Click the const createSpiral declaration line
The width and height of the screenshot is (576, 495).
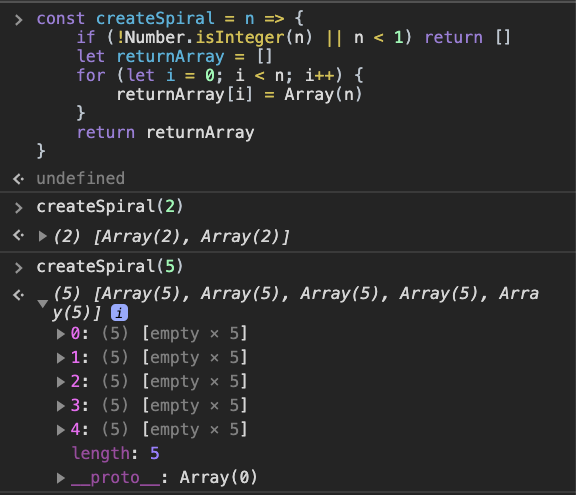click(x=170, y=18)
